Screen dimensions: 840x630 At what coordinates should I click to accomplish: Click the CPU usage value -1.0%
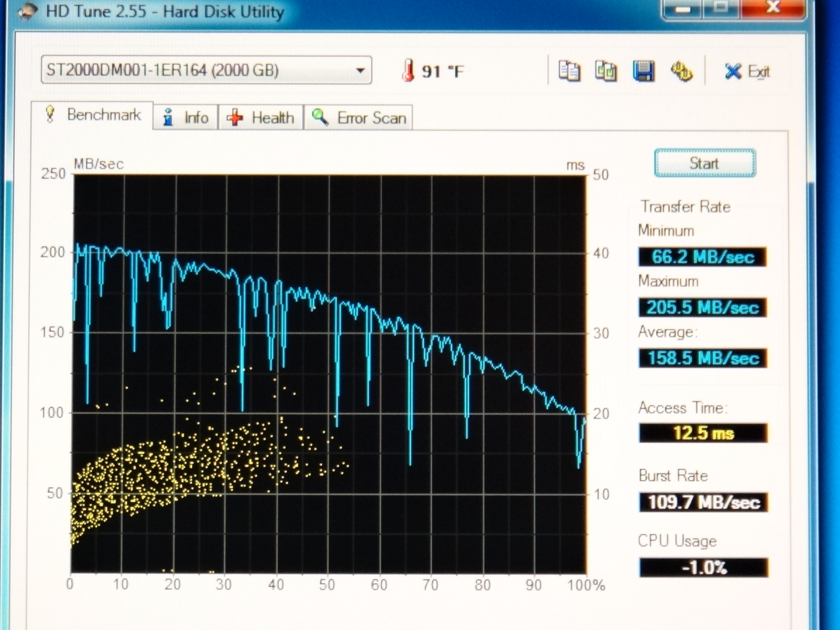[x=704, y=568]
